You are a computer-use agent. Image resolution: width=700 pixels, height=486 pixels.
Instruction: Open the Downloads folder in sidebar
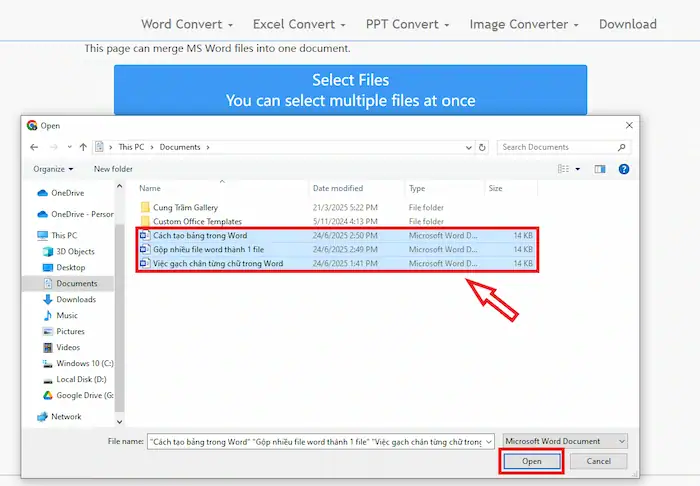tap(76, 299)
